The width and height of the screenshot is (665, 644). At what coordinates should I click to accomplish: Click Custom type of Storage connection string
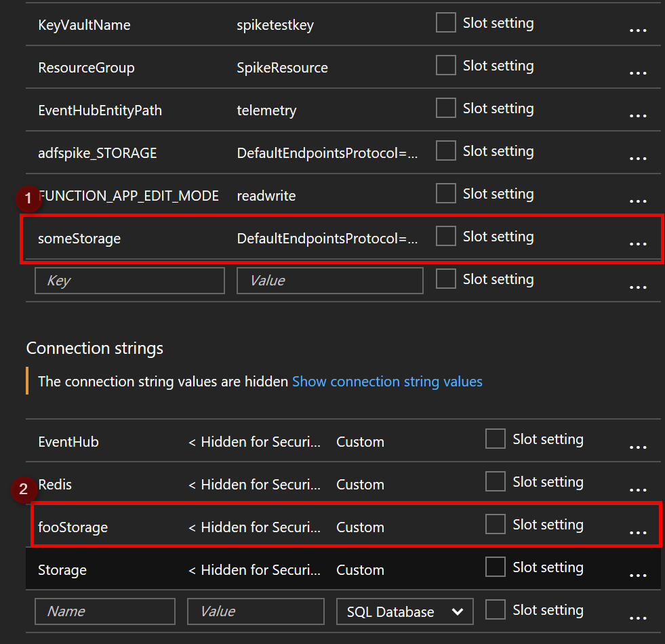pos(360,569)
